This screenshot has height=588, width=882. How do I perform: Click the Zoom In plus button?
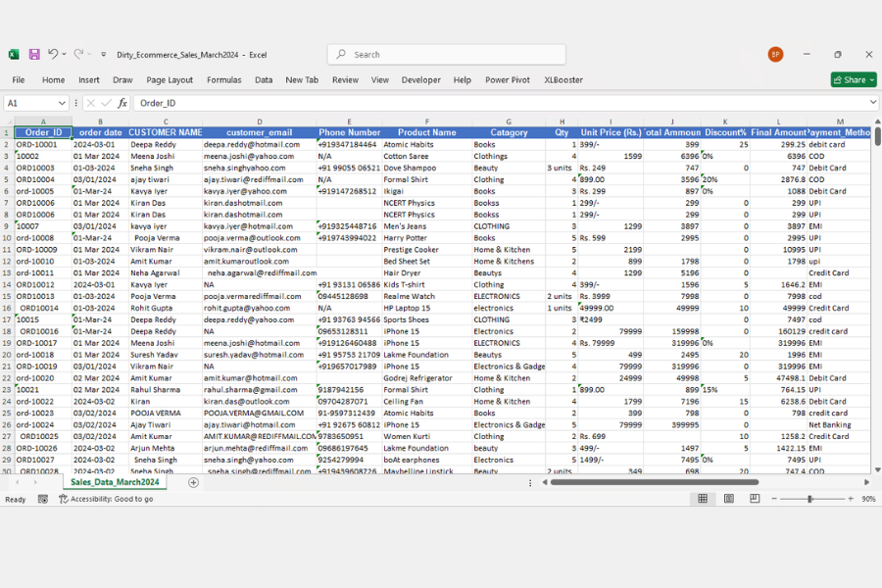(x=851, y=499)
